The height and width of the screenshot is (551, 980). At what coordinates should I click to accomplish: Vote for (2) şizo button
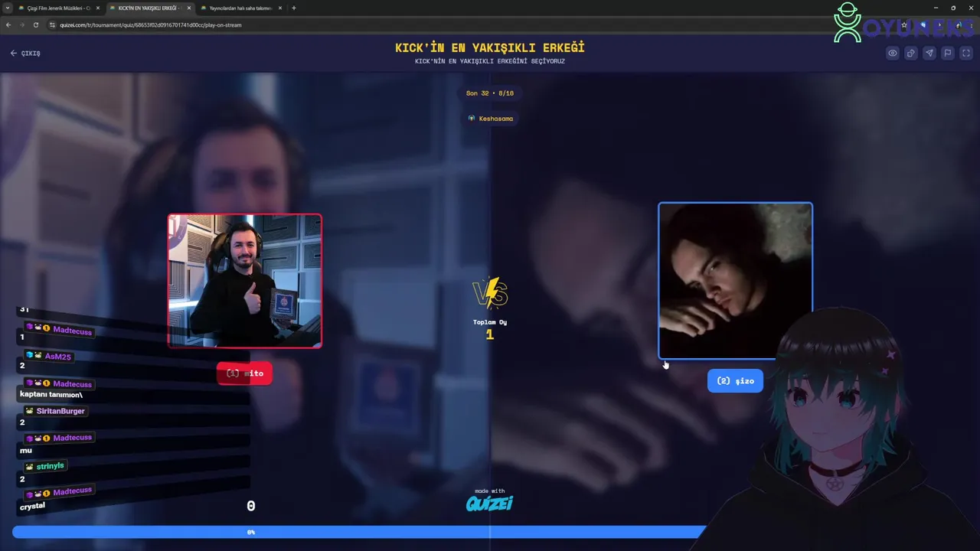(735, 380)
